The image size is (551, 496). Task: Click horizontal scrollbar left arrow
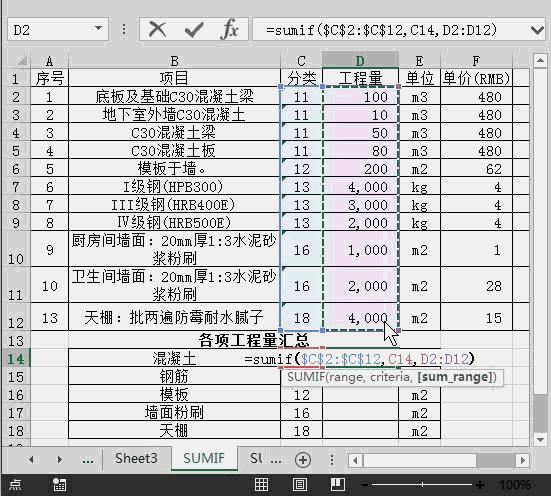355,460
